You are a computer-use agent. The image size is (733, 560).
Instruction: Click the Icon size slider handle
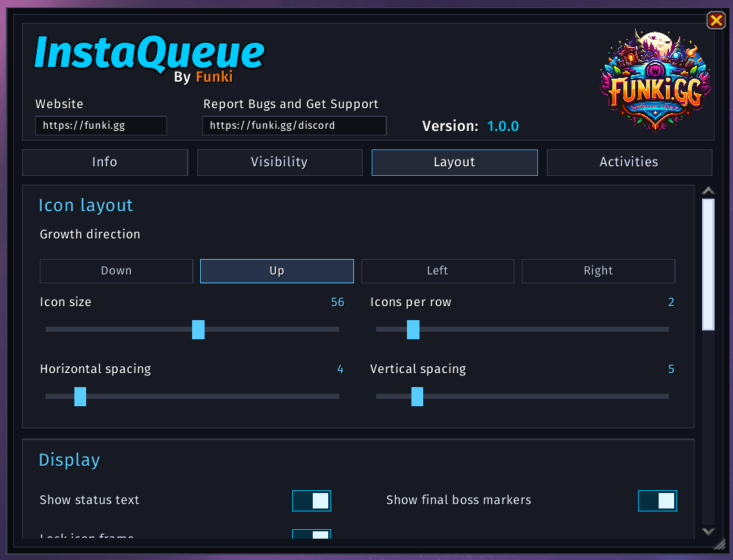(x=198, y=330)
